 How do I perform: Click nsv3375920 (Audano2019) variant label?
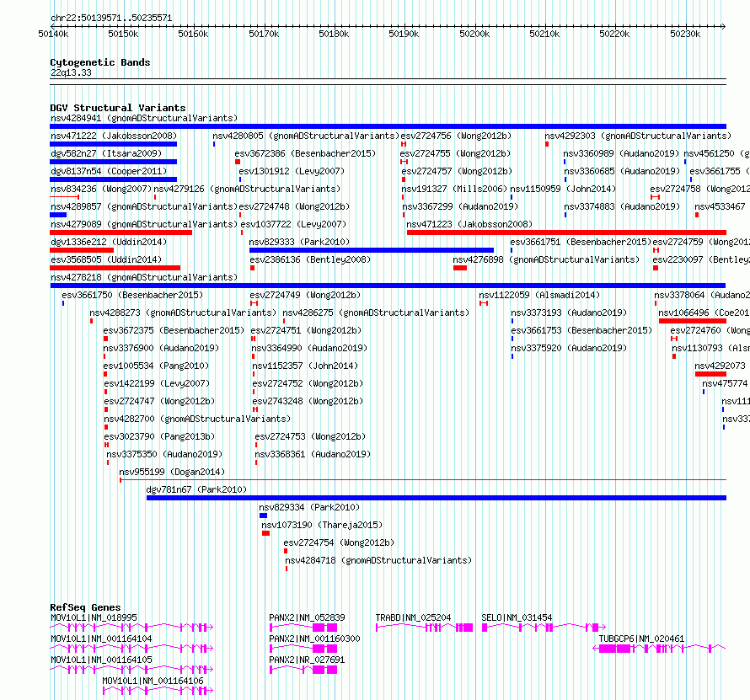click(569, 348)
